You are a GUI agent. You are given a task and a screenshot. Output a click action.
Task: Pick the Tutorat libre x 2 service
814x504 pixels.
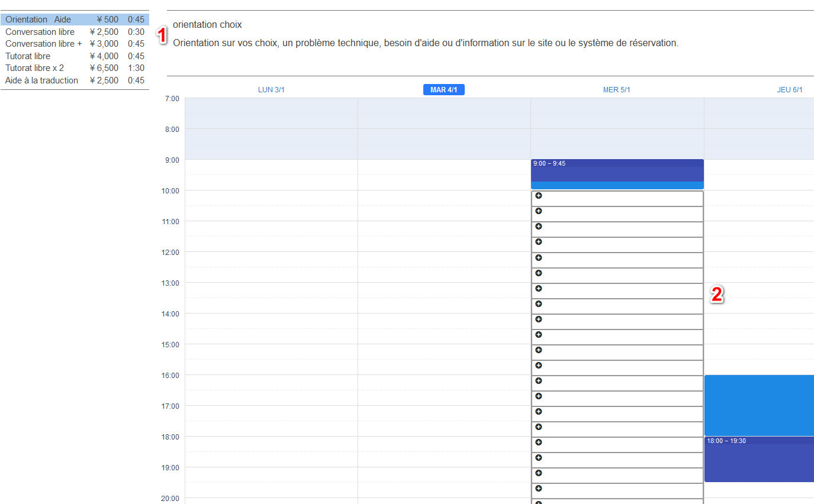pos(75,68)
